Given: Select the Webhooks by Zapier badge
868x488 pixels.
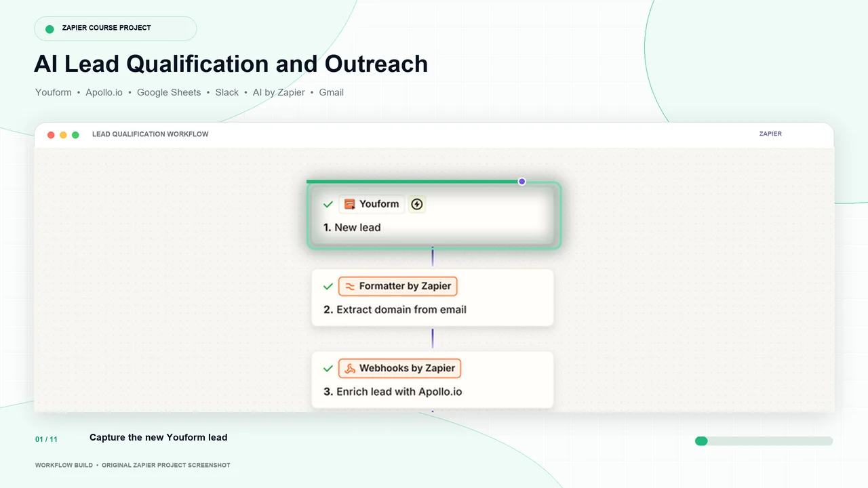Looking at the screenshot, I should pyautogui.click(x=399, y=369).
